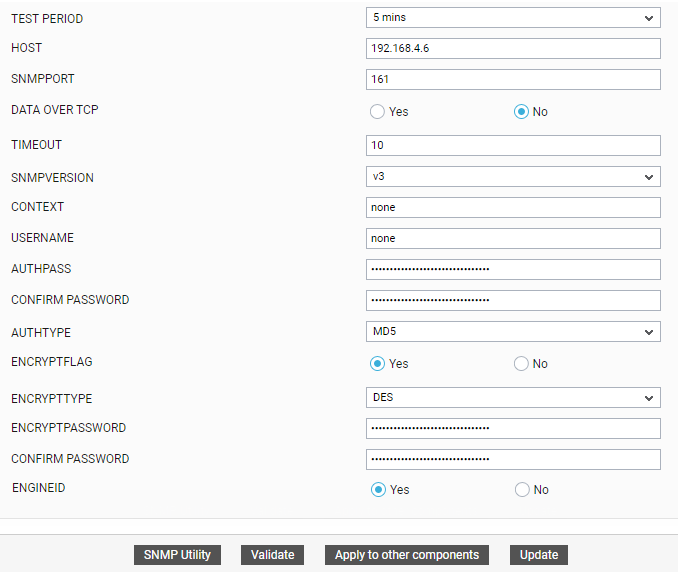Click Apply to other components
The height and width of the screenshot is (572, 678).
pos(407,555)
